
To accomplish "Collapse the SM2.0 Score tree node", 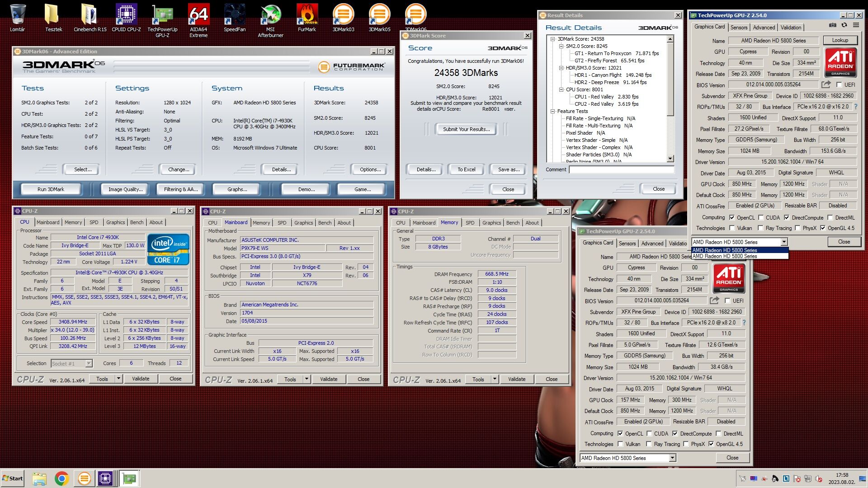I will [561, 46].
